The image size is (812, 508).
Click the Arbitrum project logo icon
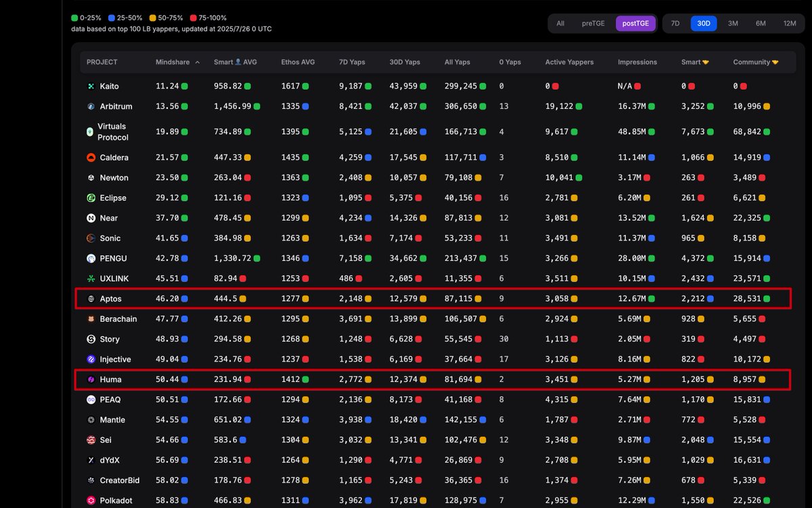(x=91, y=107)
